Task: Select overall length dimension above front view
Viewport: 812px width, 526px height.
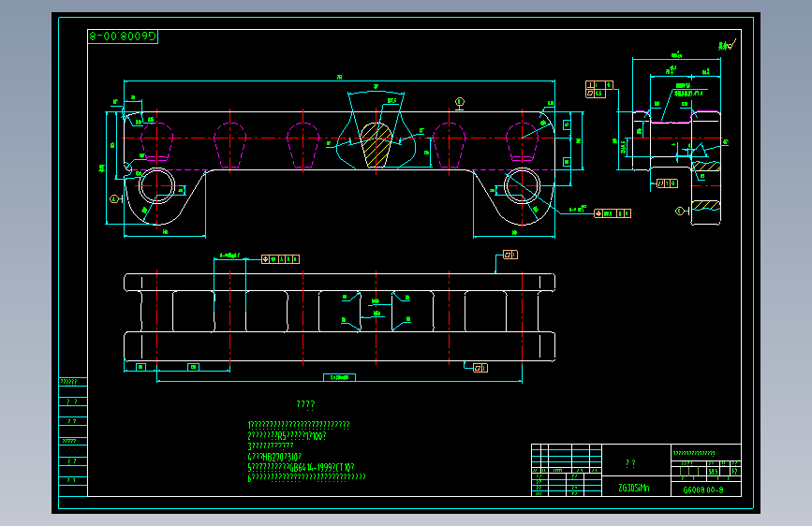Action: tap(340, 79)
